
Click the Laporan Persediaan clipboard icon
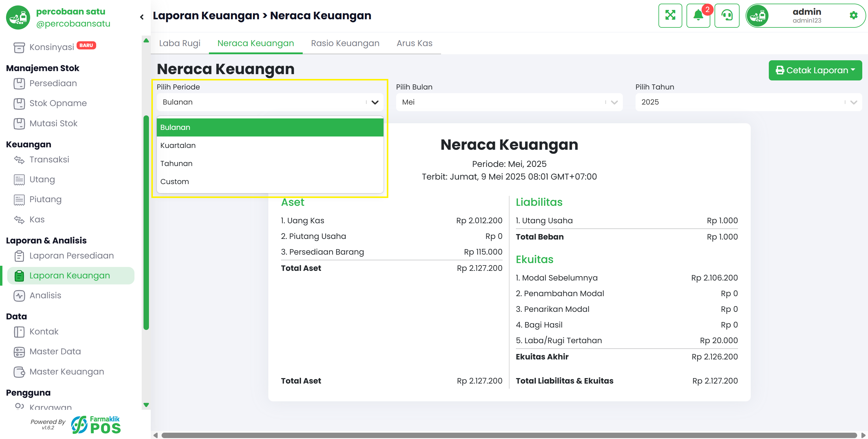point(19,256)
